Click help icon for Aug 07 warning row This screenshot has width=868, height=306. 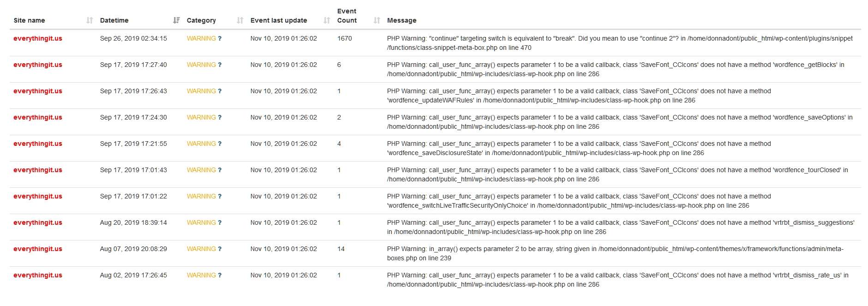(x=220, y=249)
